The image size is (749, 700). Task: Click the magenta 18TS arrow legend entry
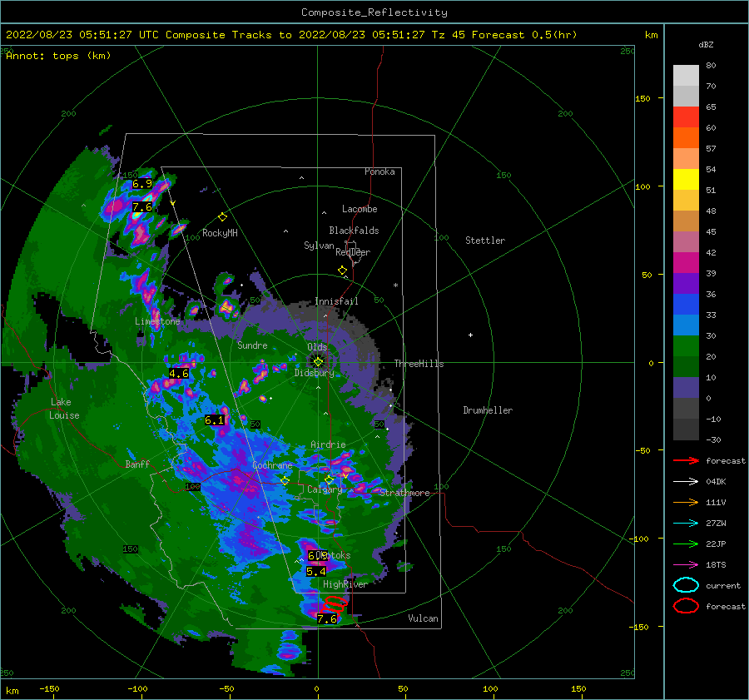pyautogui.click(x=686, y=564)
